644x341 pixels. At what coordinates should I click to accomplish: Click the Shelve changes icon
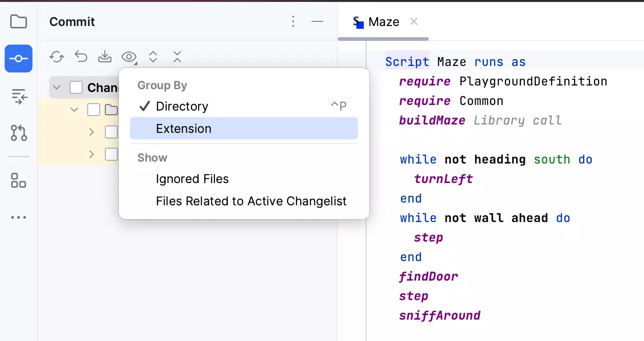click(105, 57)
